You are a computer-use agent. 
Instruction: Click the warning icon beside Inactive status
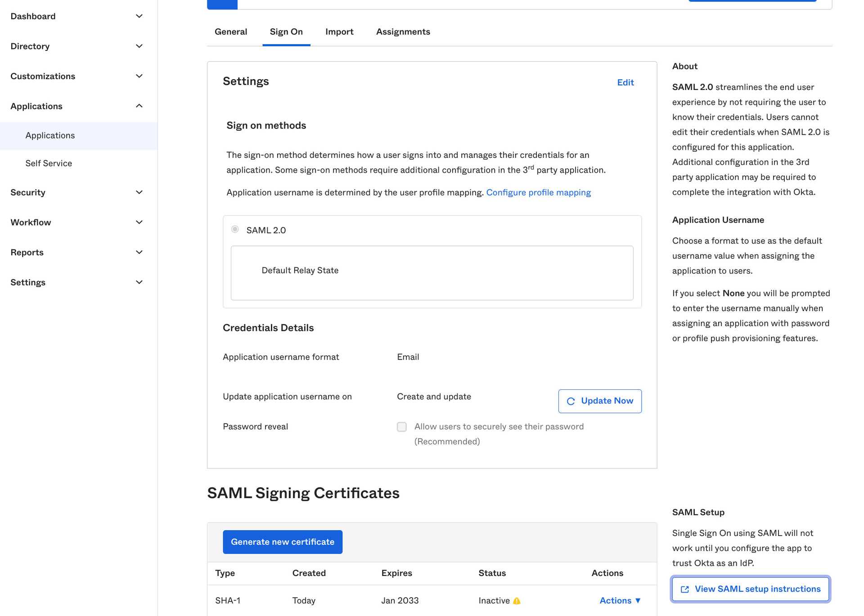point(517,601)
